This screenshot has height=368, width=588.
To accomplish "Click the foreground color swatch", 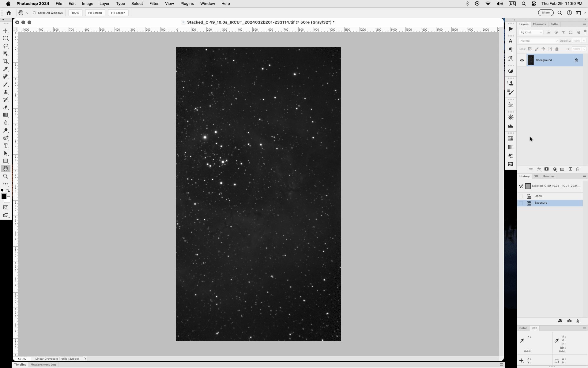I will pos(4,197).
